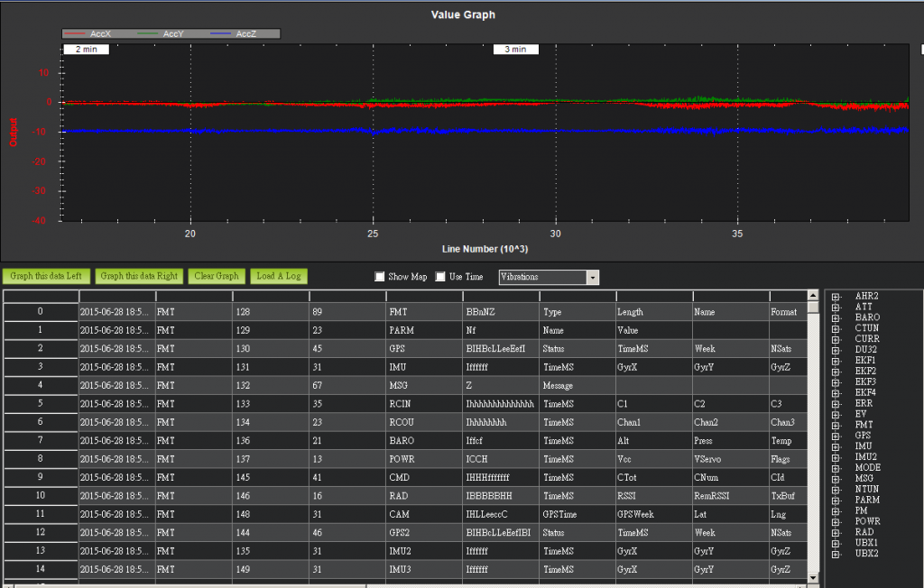The image size is (924, 588).
Task: Expand the BARO tree node
Action: [x=836, y=317]
